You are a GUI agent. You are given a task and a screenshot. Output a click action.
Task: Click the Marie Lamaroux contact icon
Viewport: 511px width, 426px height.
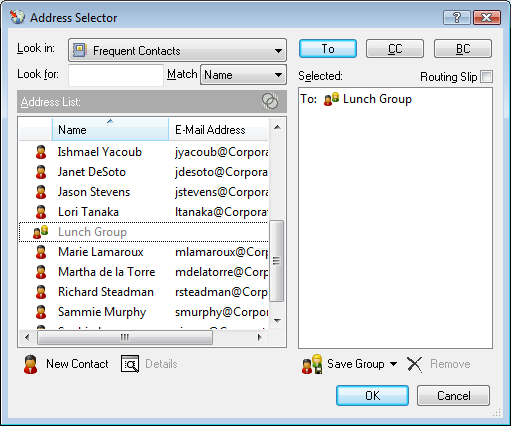pyautogui.click(x=41, y=252)
